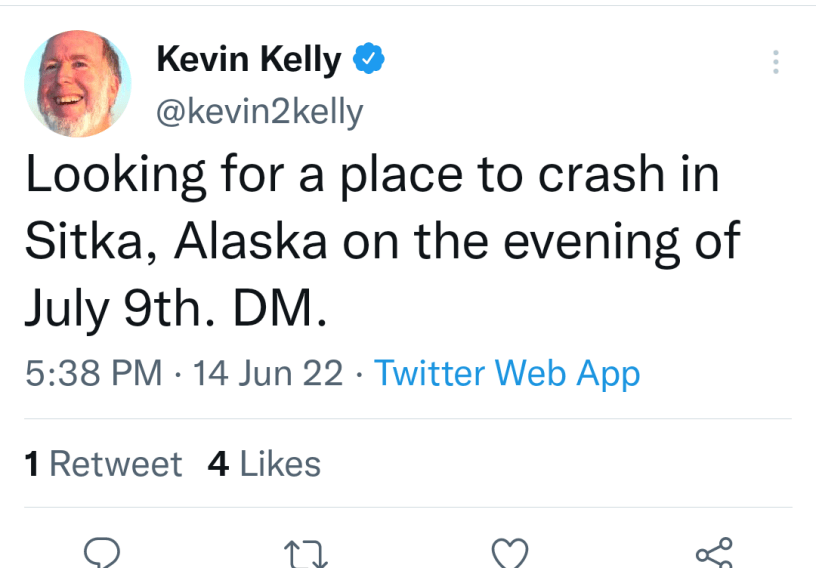The image size is (816, 568).
Task: Open the three-dot more options menu
Action: click(x=775, y=62)
